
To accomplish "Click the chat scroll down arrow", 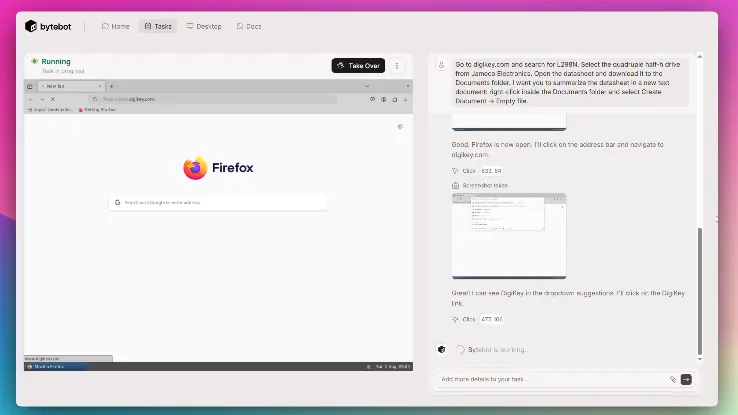I will pyautogui.click(x=700, y=359).
